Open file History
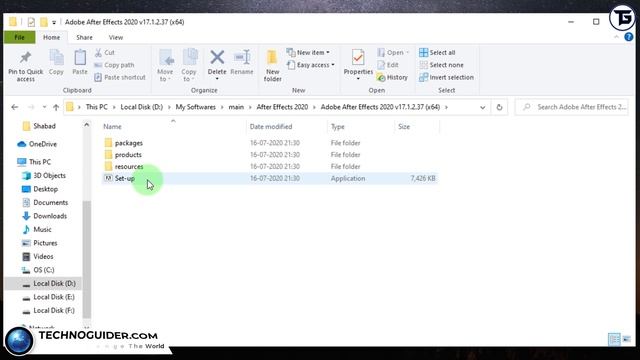 392,77
